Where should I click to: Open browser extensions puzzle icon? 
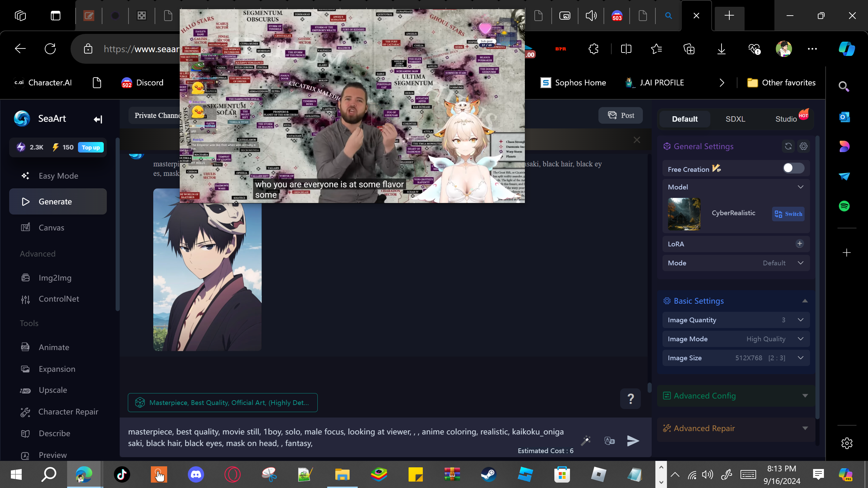[x=593, y=49]
